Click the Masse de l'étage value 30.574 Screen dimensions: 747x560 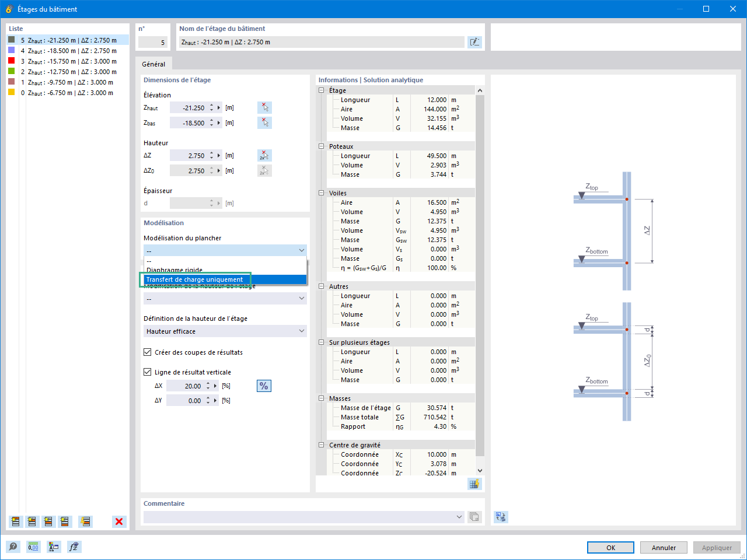click(437, 408)
